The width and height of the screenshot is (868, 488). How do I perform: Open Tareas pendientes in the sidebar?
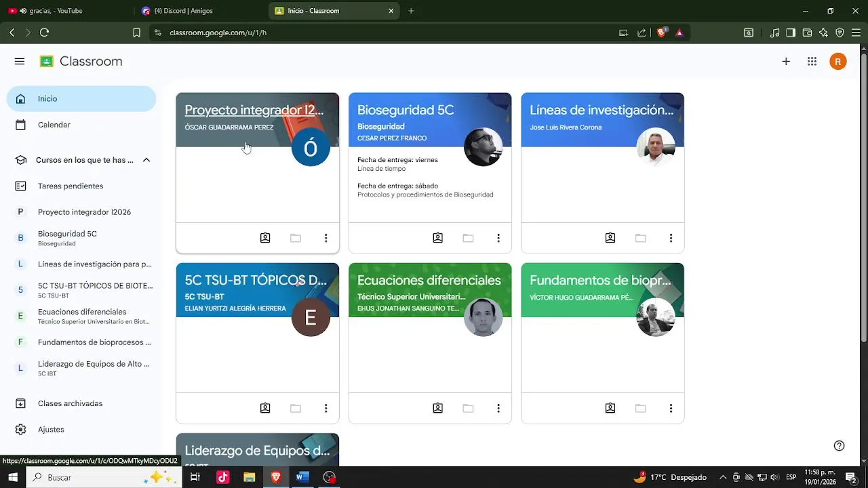pyautogui.click(x=81, y=186)
